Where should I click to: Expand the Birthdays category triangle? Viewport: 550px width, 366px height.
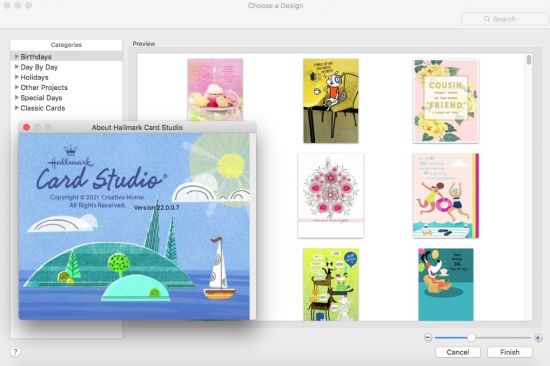[x=16, y=56]
